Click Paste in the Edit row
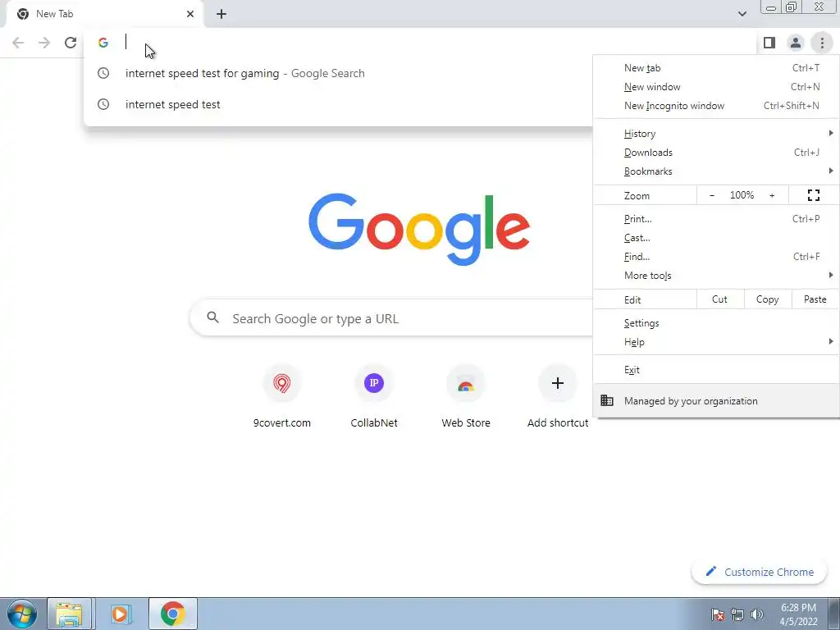The image size is (840, 630). point(815,299)
